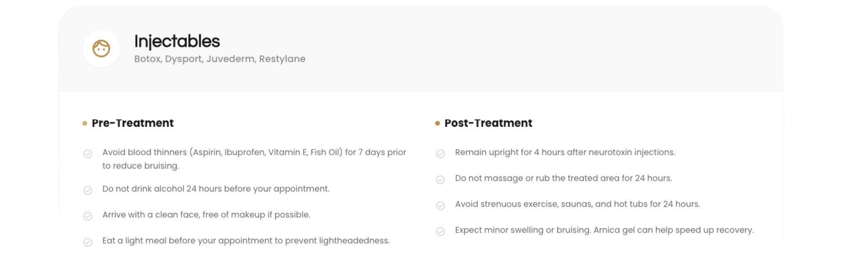Click the Injectables face icon

pyautogui.click(x=101, y=49)
